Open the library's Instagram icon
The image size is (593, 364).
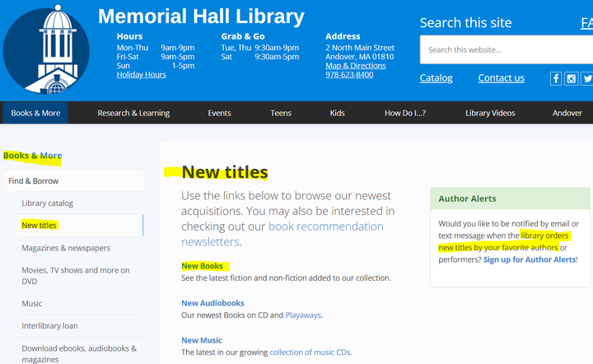[x=572, y=78]
